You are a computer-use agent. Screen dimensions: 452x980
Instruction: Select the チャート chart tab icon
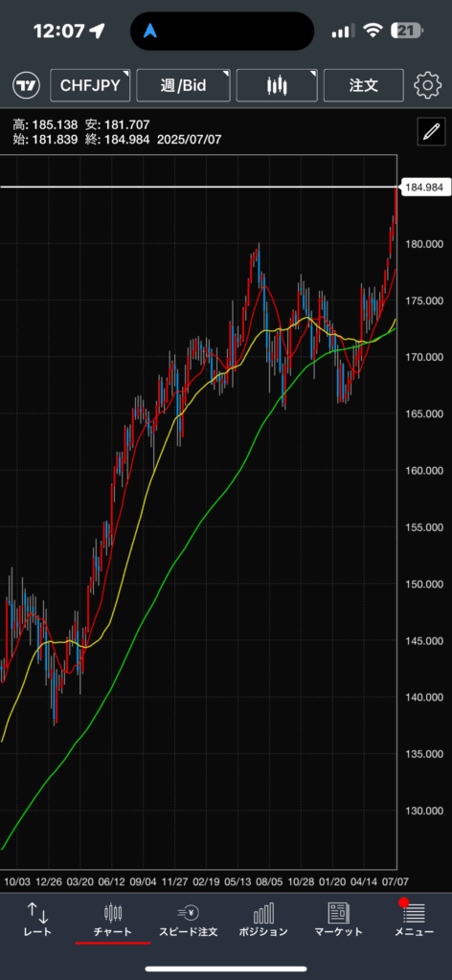click(x=113, y=920)
